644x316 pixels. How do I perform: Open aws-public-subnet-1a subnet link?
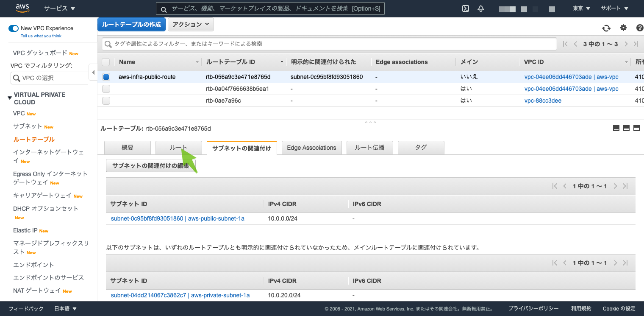[178, 219]
